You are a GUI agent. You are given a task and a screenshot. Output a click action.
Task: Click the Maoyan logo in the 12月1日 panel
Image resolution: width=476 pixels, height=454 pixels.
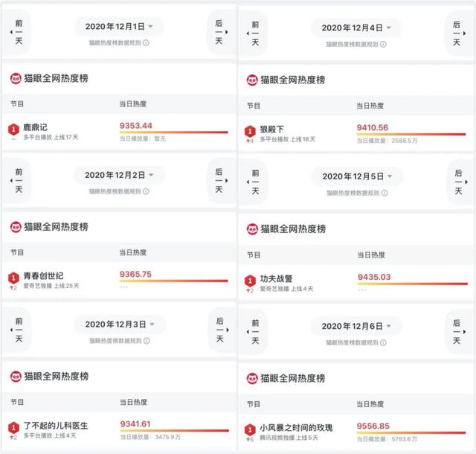pos(16,78)
